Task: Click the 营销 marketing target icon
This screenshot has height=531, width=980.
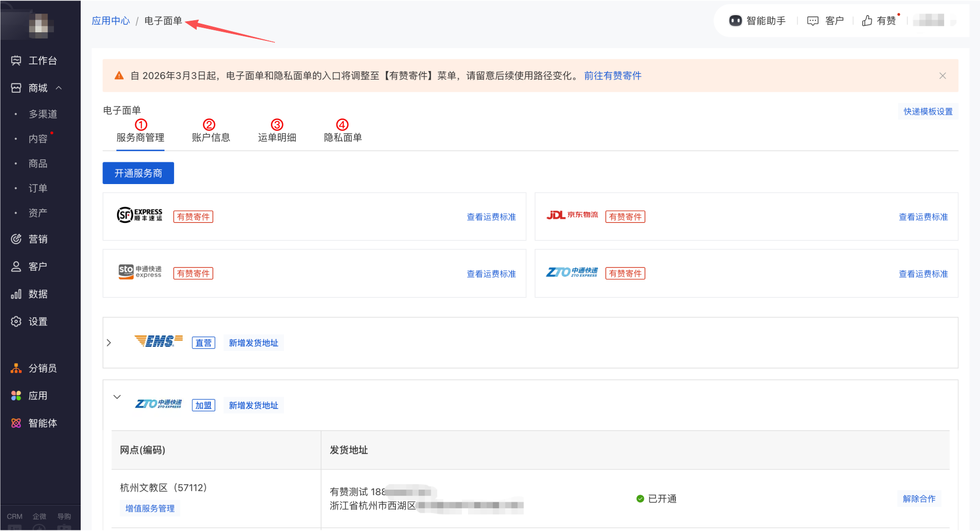Action: tap(16, 239)
